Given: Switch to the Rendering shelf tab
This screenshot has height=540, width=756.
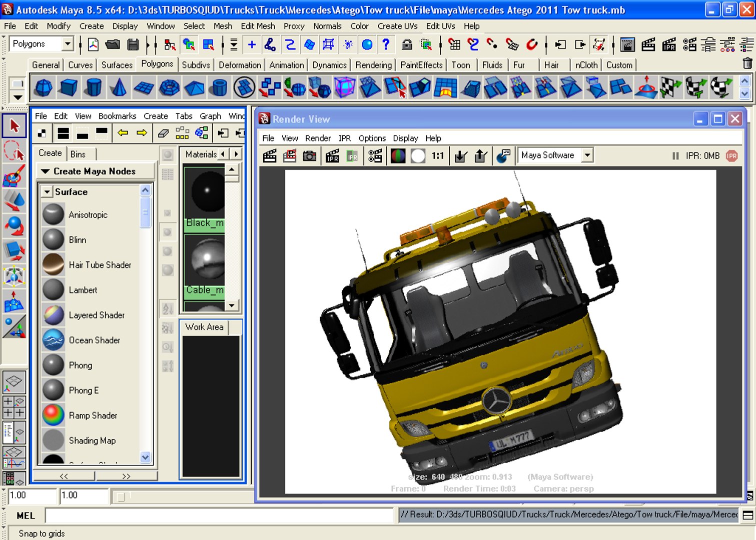Looking at the screenshot, I should (373, 65).
